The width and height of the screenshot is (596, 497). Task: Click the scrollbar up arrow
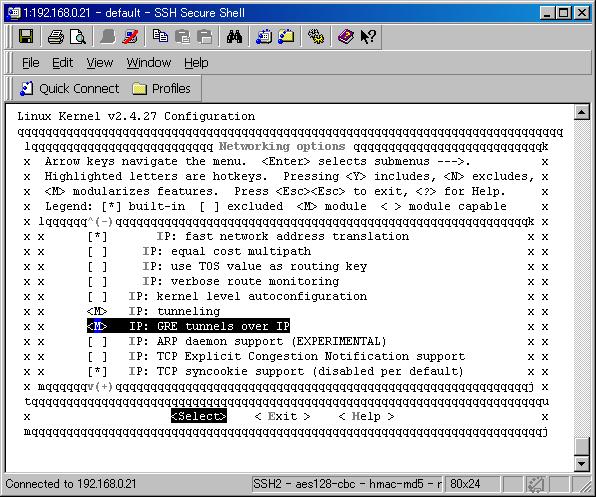[582, 112]
